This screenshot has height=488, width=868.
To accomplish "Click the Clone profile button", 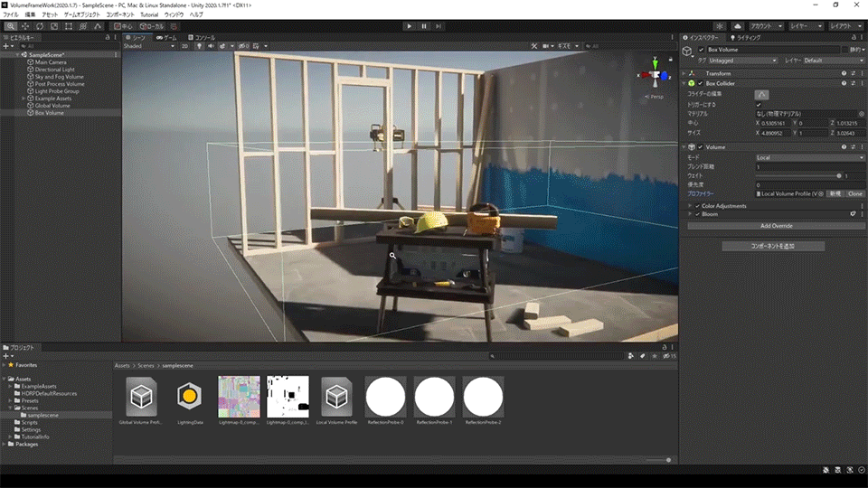I will [x=854, y=193].
